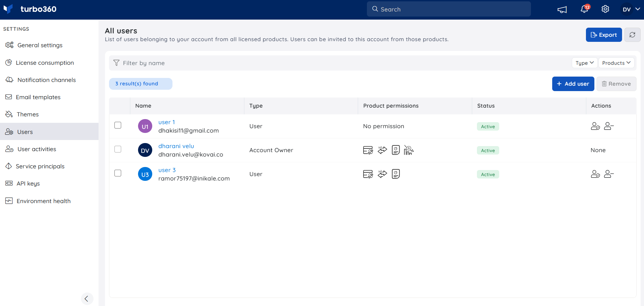Click the email dharani.velu@kovai.co
Screen dimensions: 644x306
pos(191,155)
